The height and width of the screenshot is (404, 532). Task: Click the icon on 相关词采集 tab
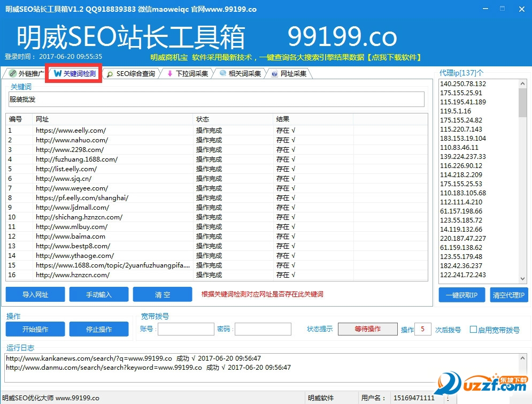point(223,73)
